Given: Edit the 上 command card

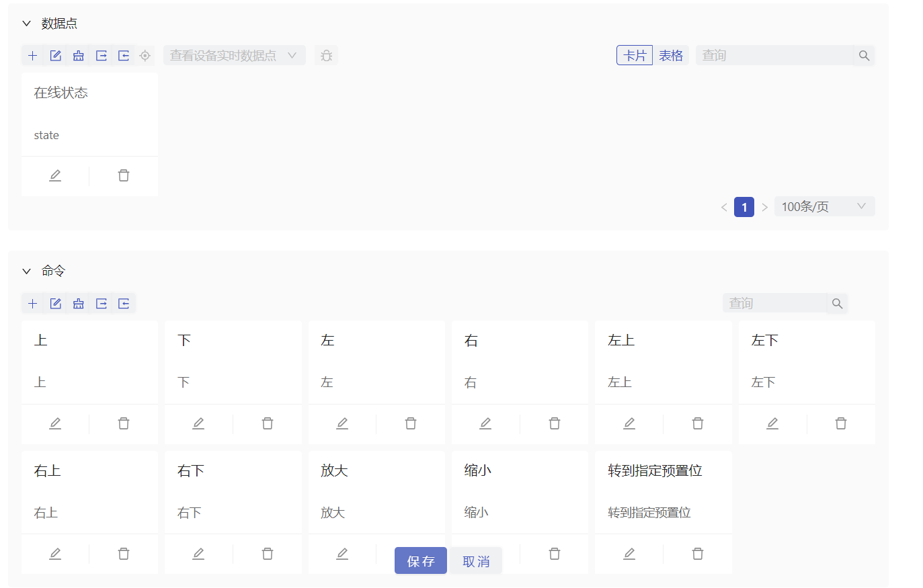Looking at the screenshot, I should tap(55, 423).
